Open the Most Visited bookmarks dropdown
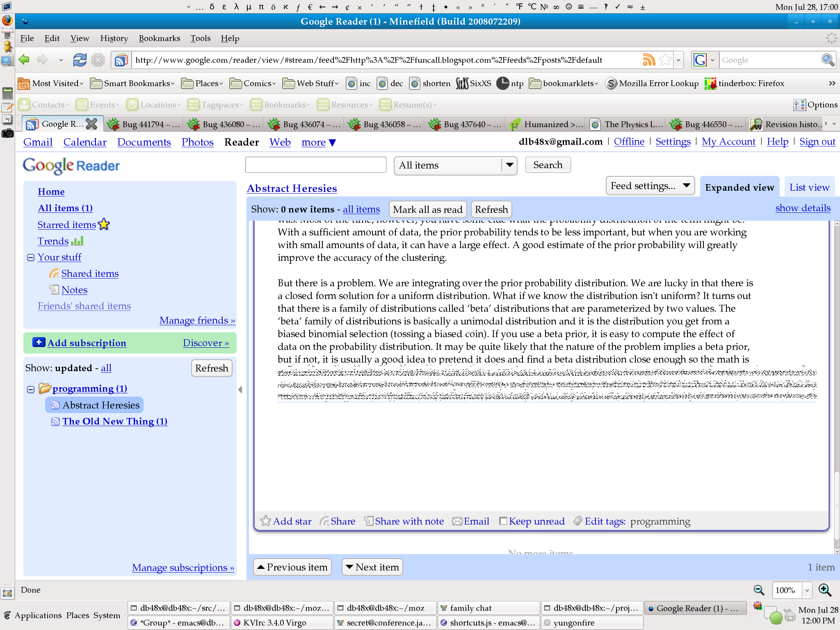The image size is (840, 630). (50, 84)
